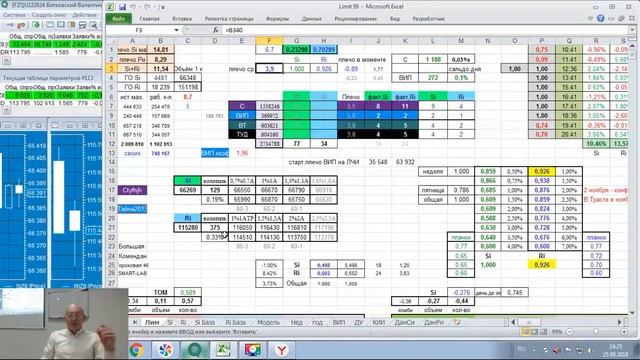Open the Данные ribbon tab

311,19
